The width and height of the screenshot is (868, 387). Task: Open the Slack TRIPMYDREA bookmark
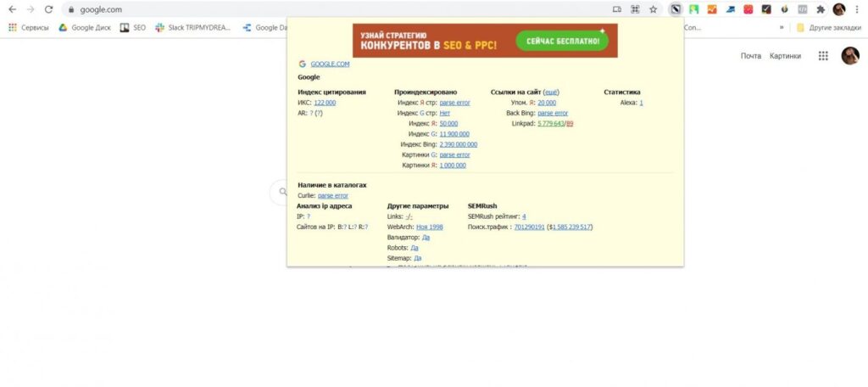(193, 27)
